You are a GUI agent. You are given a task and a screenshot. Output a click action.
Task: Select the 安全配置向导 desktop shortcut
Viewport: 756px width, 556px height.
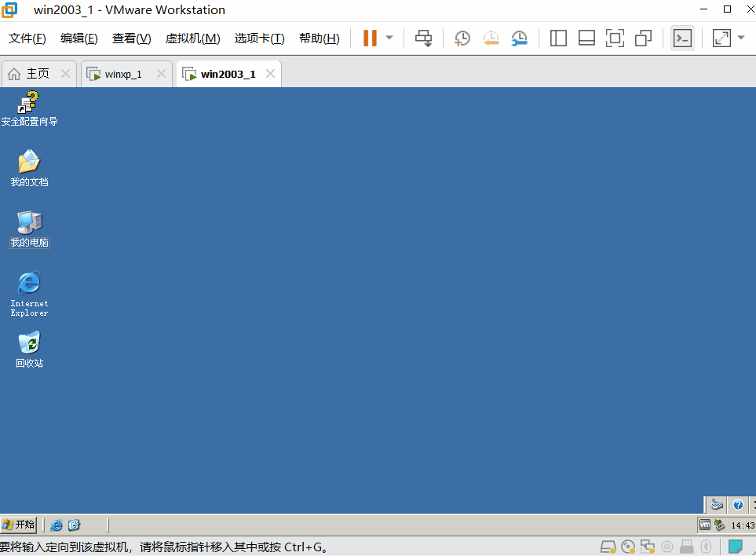(29, 109)
